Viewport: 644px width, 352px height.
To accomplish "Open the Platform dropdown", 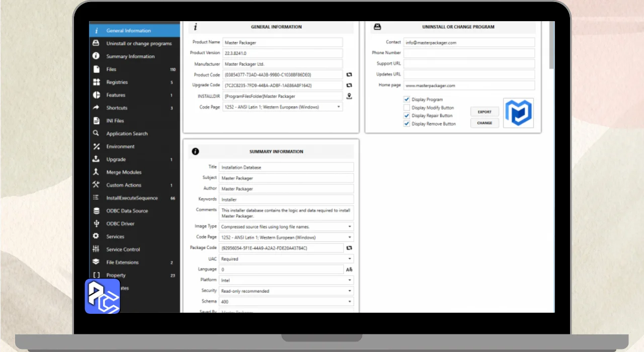I will pos(287,280).
